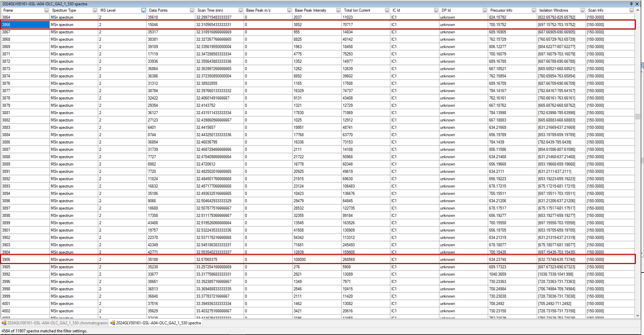Sort by the Total Ion Current header
Image resolution: width=644 pixels, height=335 pixels.
pyautogui.click(x=357, y=10)
